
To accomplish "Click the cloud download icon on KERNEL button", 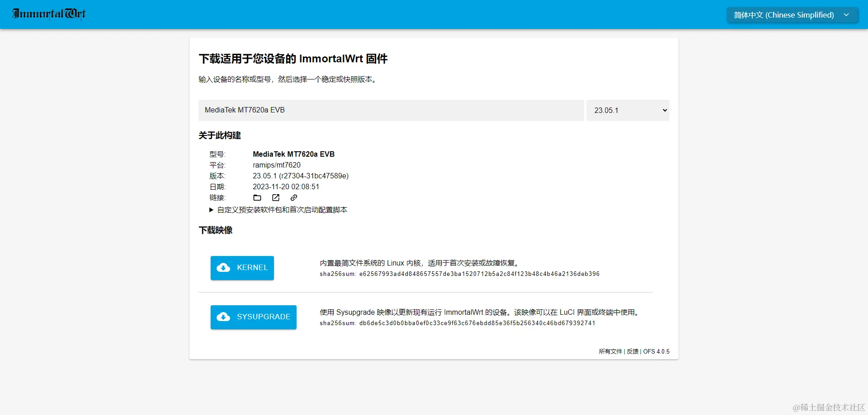I will (224, 268).
